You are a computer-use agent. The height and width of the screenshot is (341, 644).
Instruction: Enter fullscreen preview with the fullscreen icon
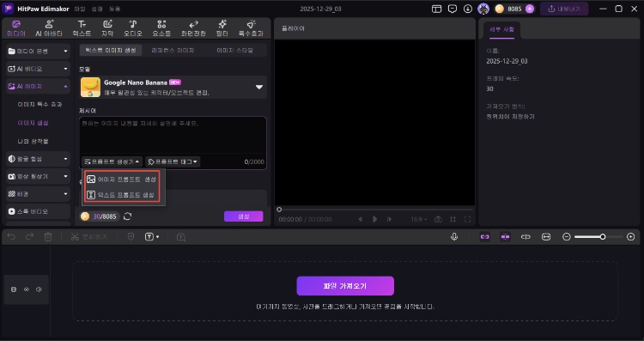[467, 219]
